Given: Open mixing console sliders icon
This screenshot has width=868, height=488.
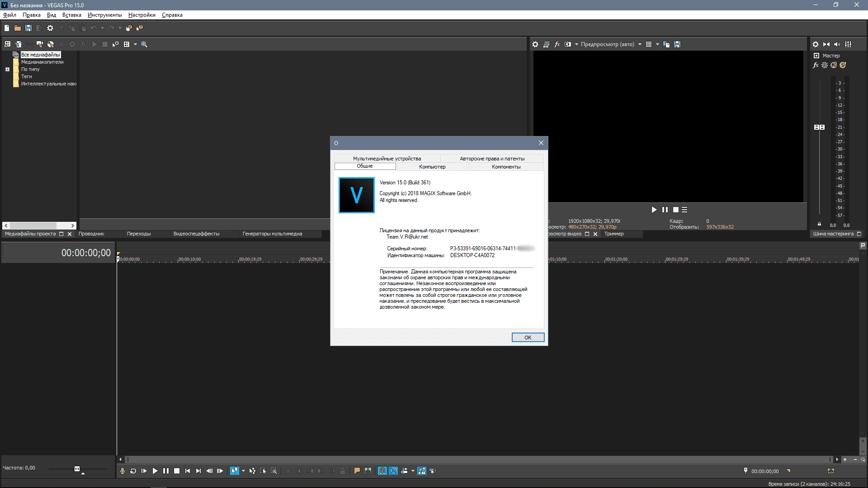Looking at the screenshot, I should tap(848, 44).
